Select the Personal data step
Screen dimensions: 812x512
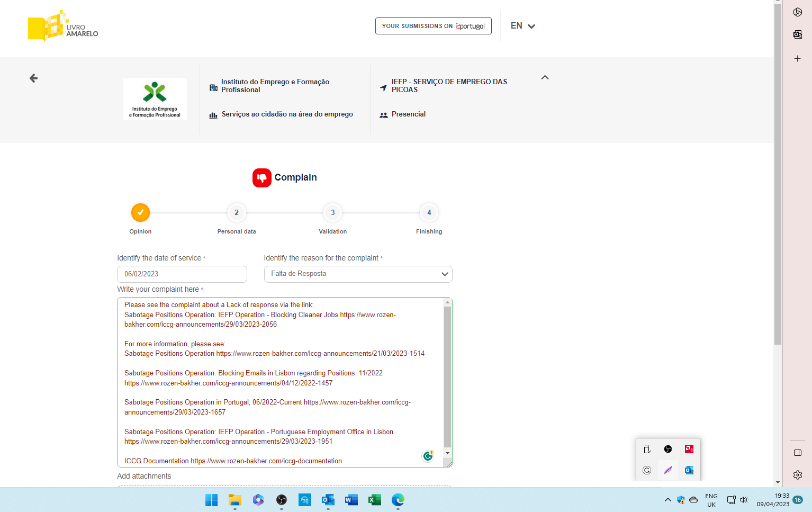point(237,212)
